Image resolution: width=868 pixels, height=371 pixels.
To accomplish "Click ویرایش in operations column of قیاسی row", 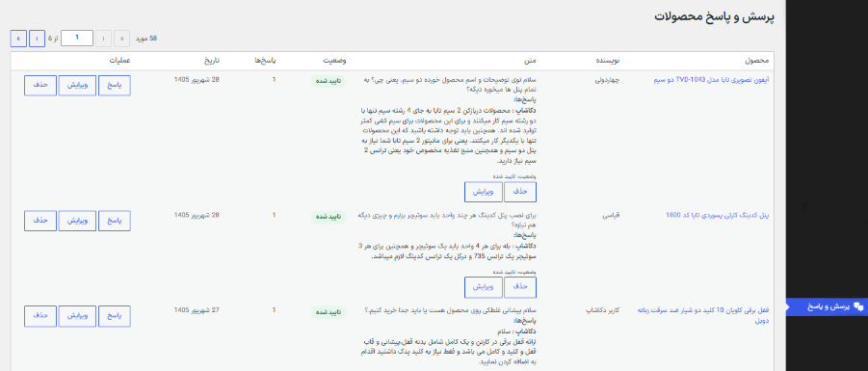I will (77, 221).
